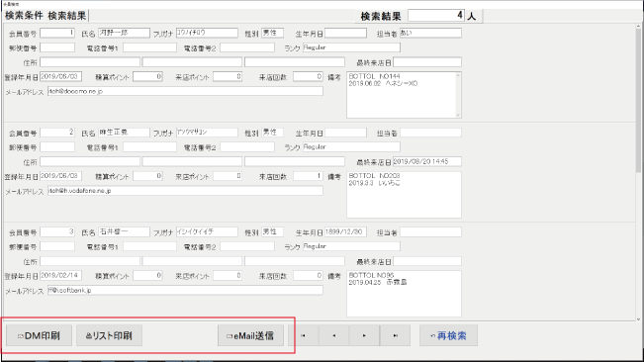Viewport: 644px width, 362px height.
Task: Click member number field showing 1
Action: pyautogui.click(x=57, y=33)
